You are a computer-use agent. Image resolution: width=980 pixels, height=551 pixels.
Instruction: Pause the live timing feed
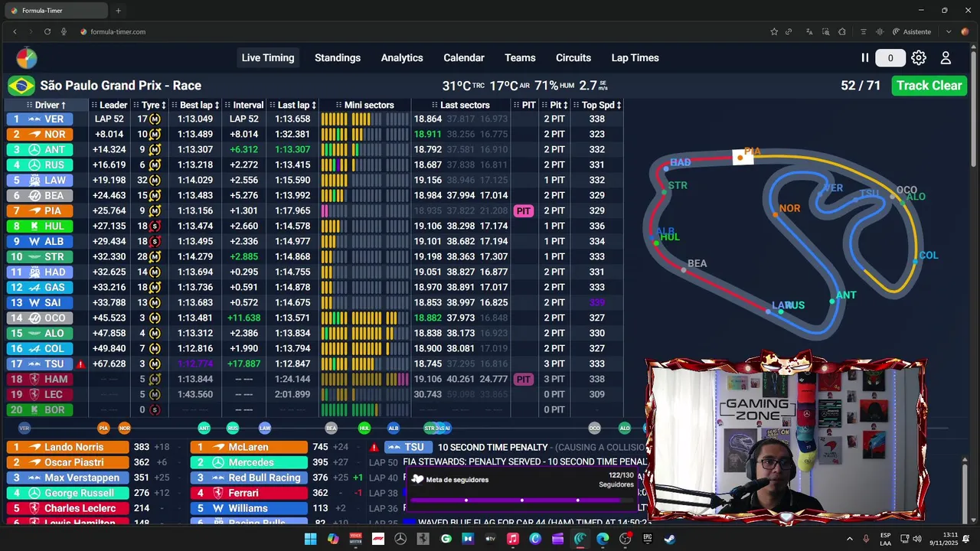tap(865, 57)
